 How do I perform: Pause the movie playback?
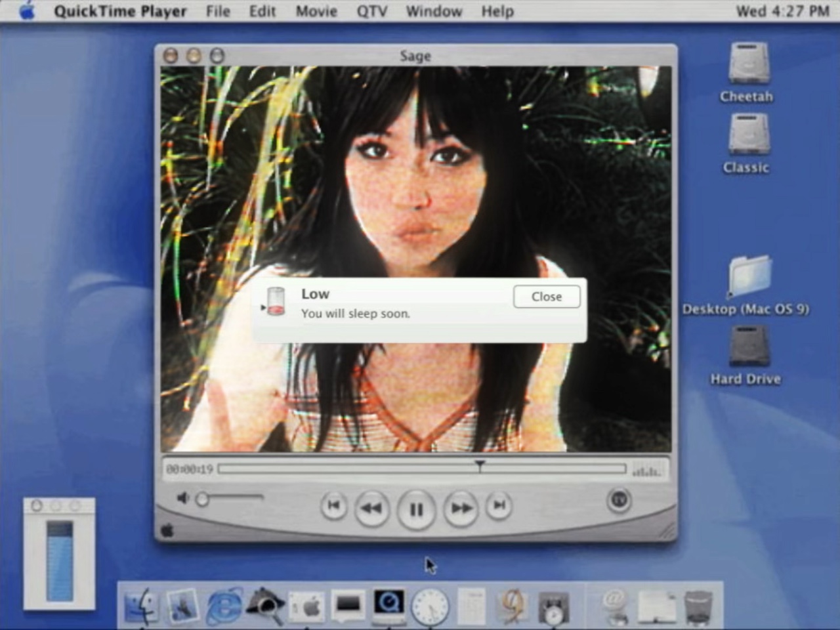pyautogui.click(x=416, y=509)
